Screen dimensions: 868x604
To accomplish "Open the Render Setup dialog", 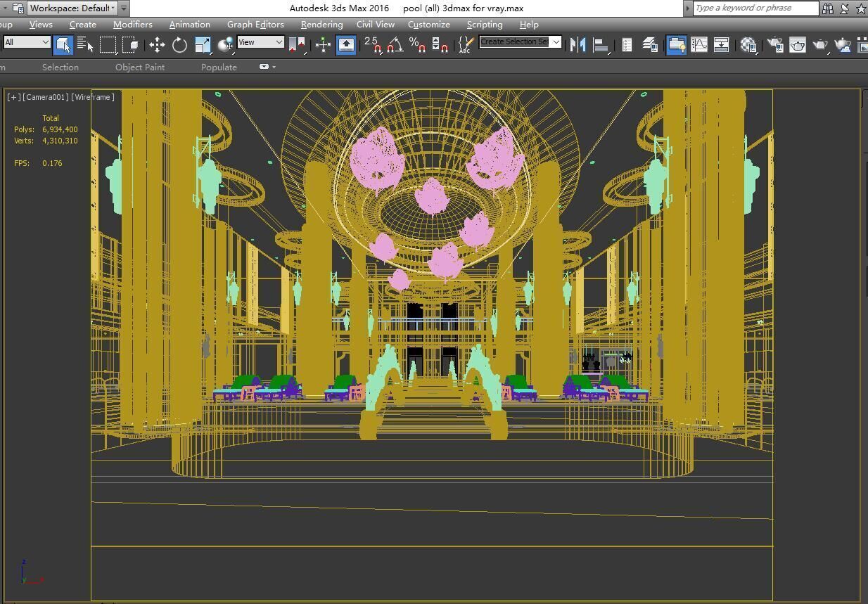I will pyautogui.click(x=775, y=45).
